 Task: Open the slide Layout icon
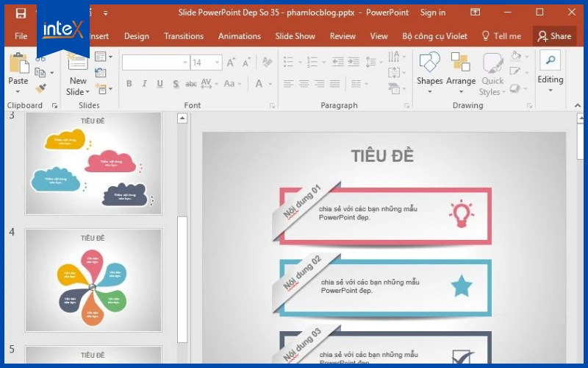[x=101, y=57]
